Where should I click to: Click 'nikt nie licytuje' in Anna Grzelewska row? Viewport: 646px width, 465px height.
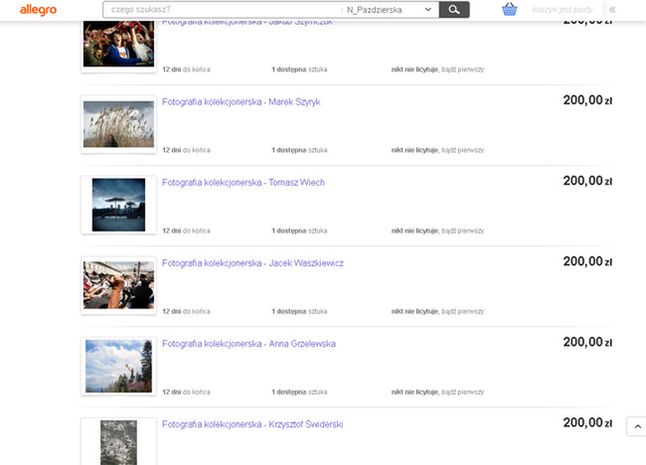click(x=414, y=392)
